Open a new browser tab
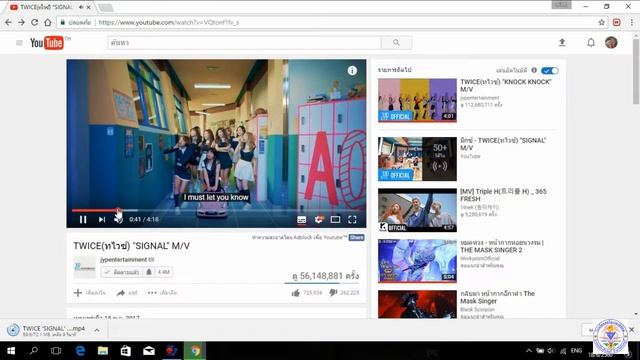This screenshot has height=360, width=640. 105,7
